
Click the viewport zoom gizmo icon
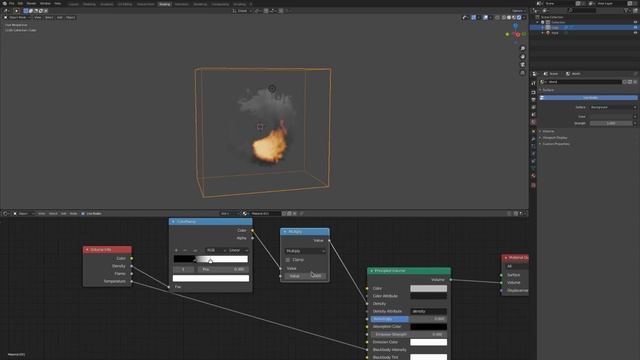pos(522,49)
